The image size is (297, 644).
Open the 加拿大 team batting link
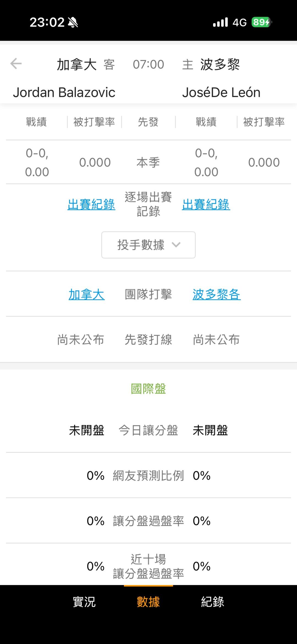pyautogui.click(x=87, y=294)
